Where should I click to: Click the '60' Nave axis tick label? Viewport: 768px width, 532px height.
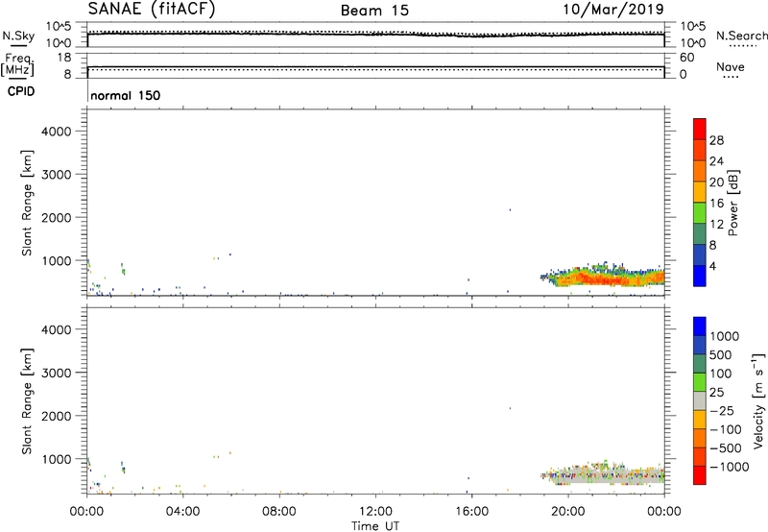pos(687,58)
